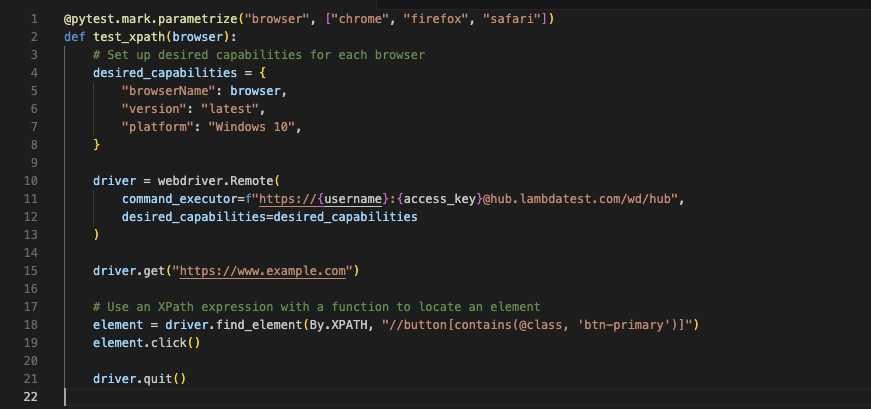This screenshot has width=871, height=409.
Task: Click the closing curly brace on line 8
Action: 97,145
